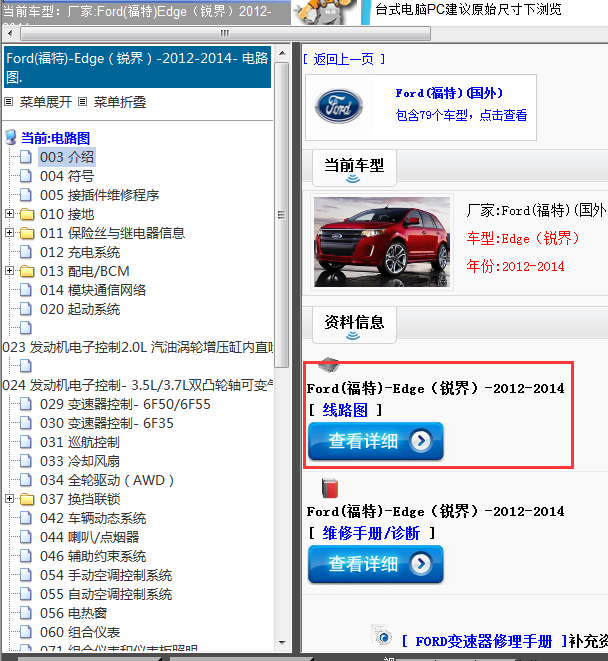The width and height of the screenshot is (608, 661).
Task: Select tree item 033 冷却风扇
Action: click(80, 461)
